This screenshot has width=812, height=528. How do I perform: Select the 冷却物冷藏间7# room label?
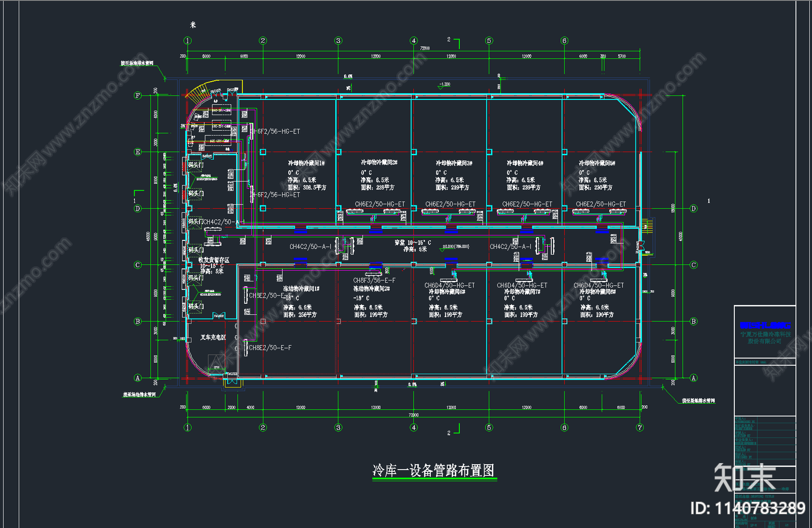(x=522, y=292)
